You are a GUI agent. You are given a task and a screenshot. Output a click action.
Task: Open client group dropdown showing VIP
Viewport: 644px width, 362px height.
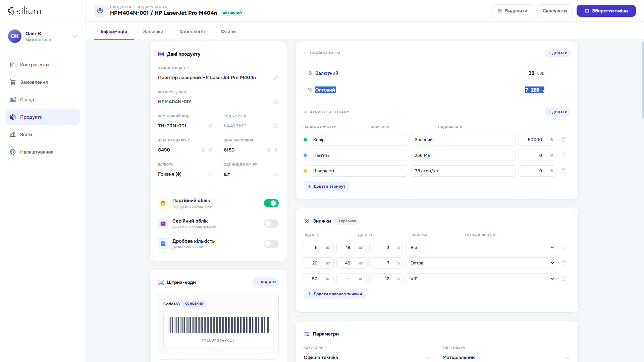pos(480,279)
